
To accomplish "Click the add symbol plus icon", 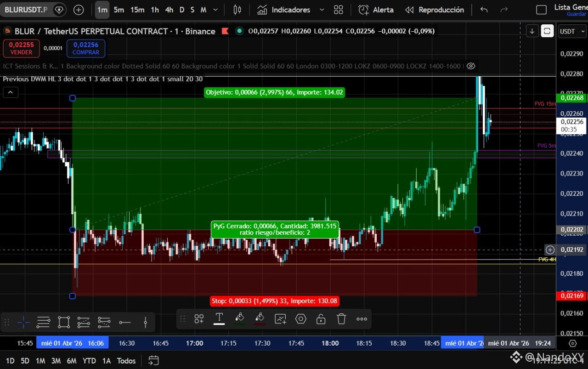I will click(x=79, y=10).
